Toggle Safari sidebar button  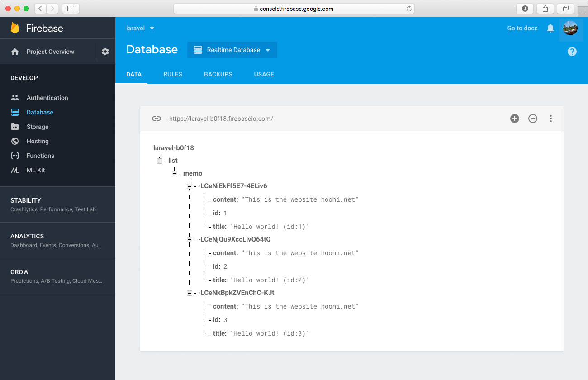pyautogui.click(x=71, y=8)
